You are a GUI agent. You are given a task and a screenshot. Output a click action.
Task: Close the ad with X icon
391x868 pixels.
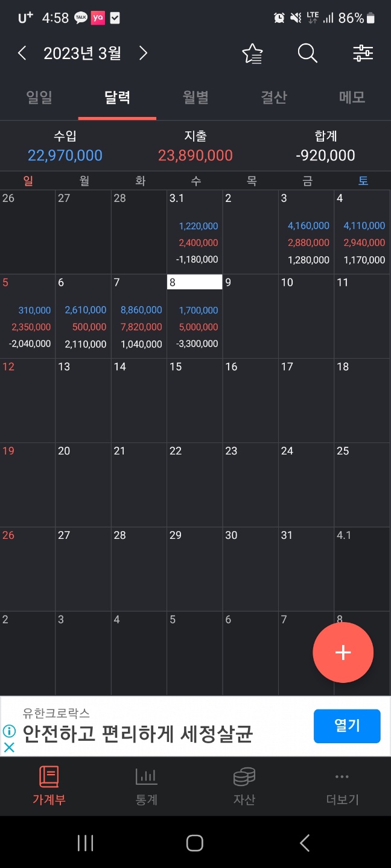9,747
